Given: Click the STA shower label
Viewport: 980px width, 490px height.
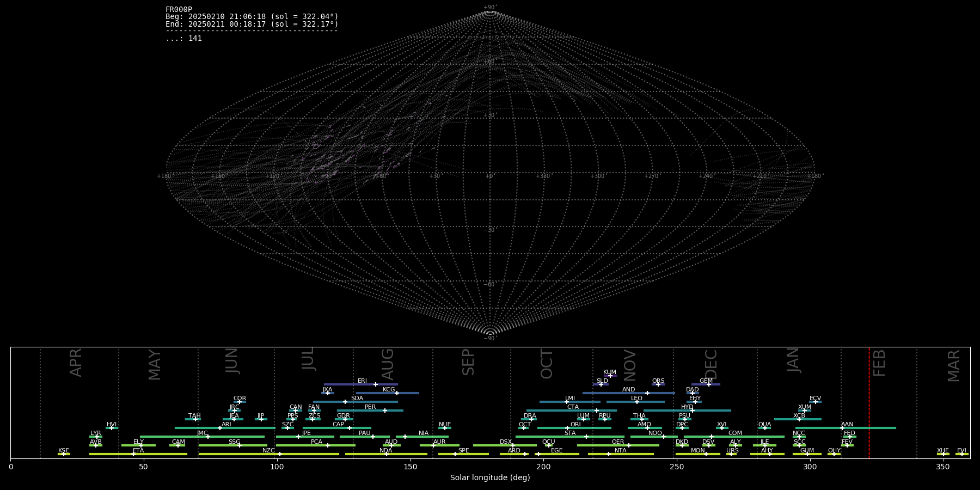Looking at the screenshot, I should tap(570, 433).
